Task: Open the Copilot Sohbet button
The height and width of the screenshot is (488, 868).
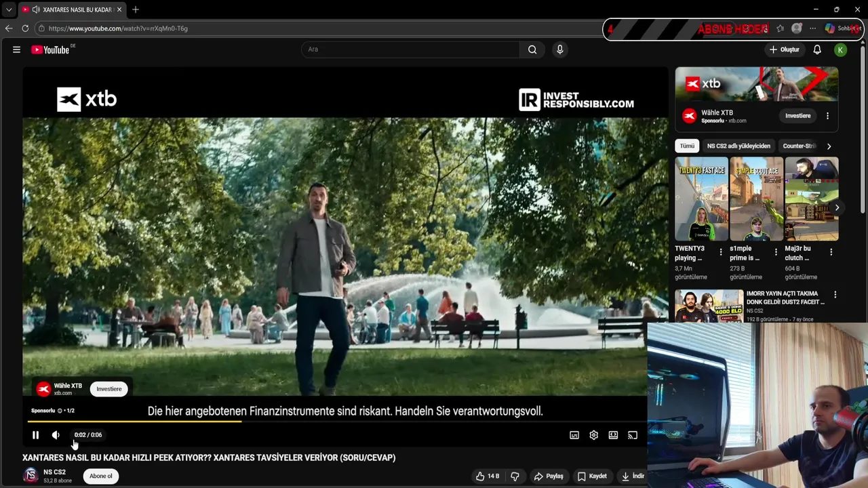Action: pyautogui.click(x=843, y=28)
